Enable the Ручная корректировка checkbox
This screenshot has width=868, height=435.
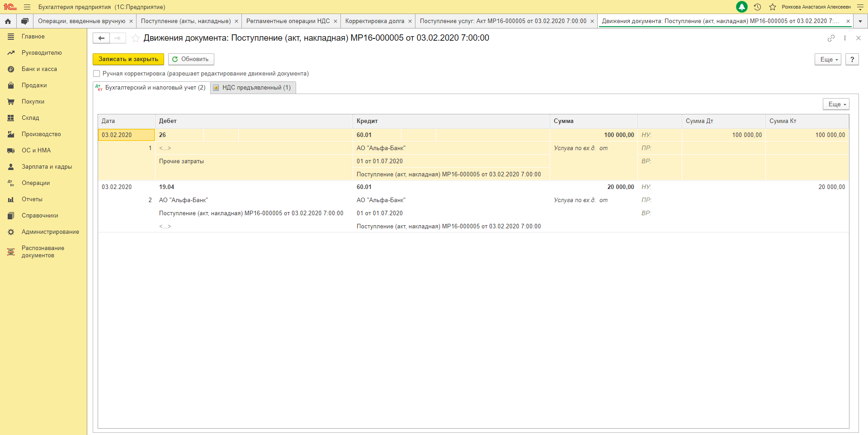tap(96, 74)
